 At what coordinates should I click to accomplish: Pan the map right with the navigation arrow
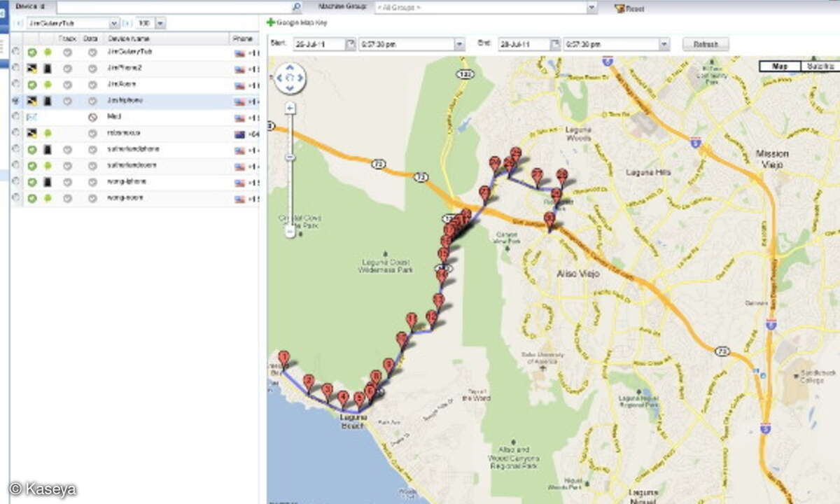pos(300,78)
